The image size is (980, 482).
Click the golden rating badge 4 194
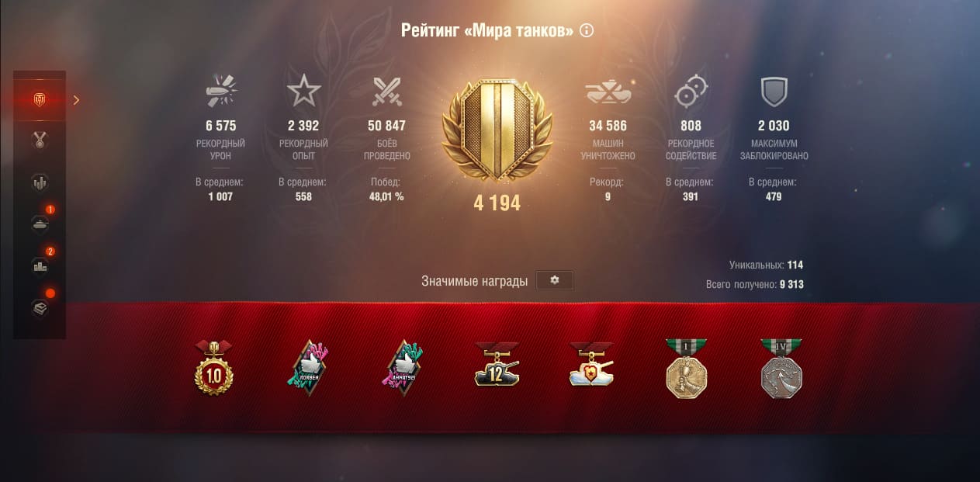click(x=497, y=133)
